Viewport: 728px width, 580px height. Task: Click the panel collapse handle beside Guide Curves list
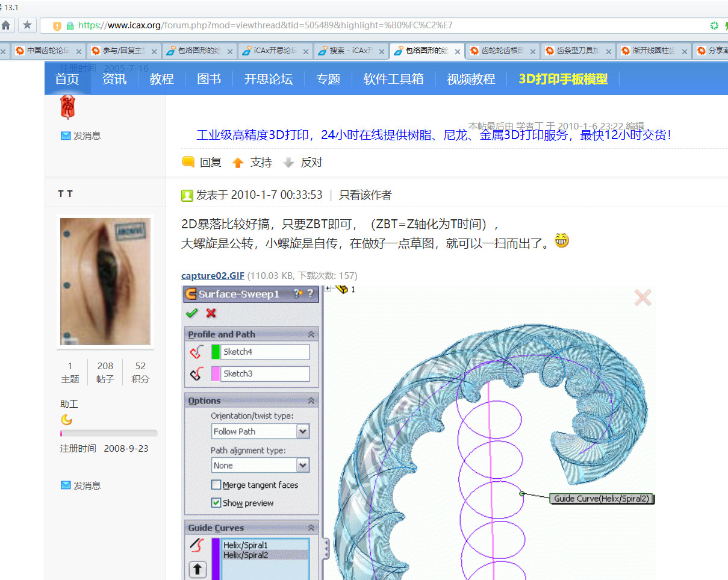[x=326, y=549]
